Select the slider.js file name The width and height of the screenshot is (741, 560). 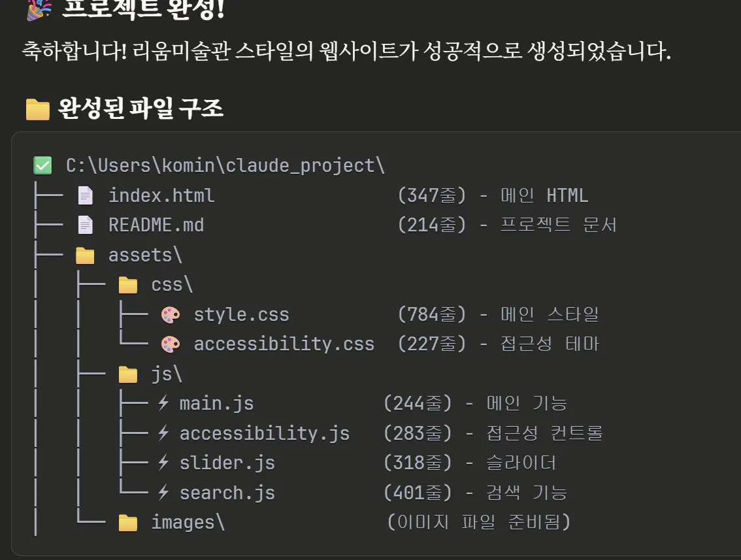tap(227, 463)
